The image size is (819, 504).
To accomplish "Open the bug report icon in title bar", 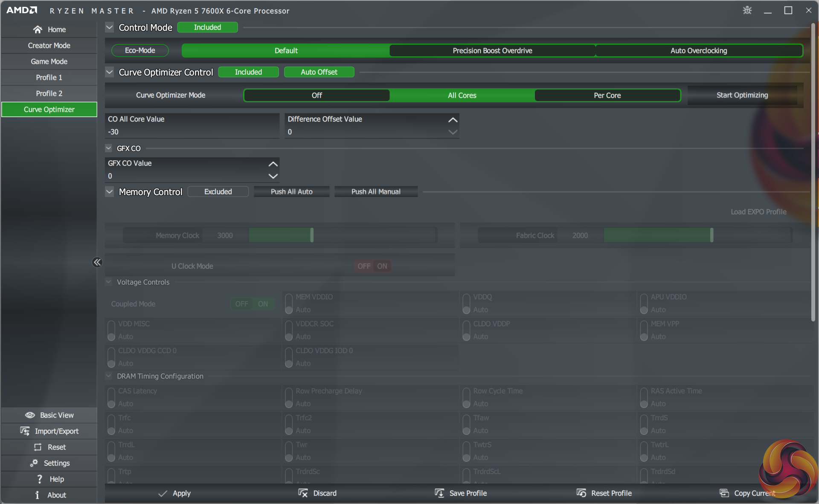I will (747, 10).
